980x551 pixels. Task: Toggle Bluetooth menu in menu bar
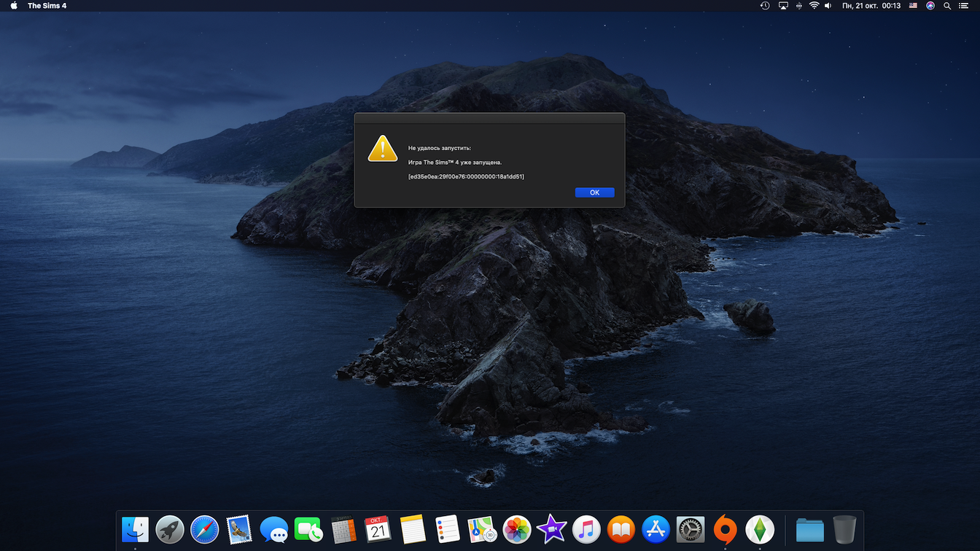pos(799,6)
